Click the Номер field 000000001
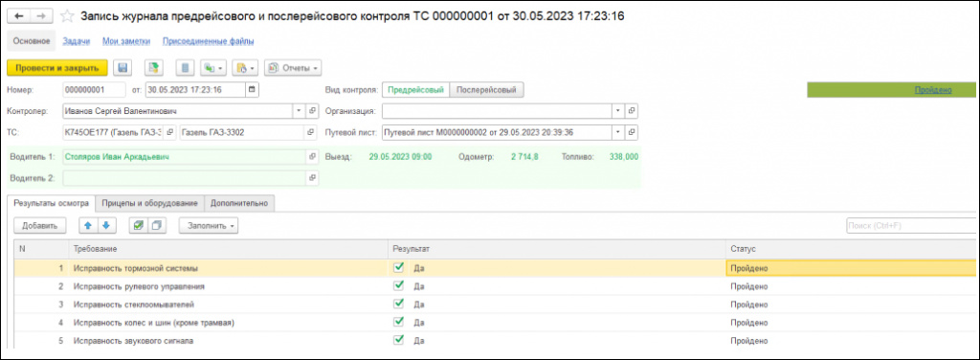This screenshot has width=980, height=360. [x=95, y=89]
